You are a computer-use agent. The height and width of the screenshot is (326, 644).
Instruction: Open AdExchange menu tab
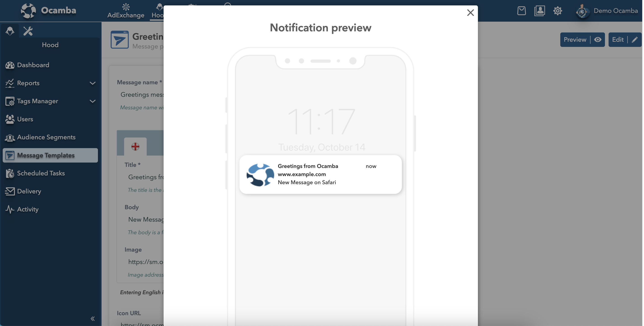coord(125,10)
